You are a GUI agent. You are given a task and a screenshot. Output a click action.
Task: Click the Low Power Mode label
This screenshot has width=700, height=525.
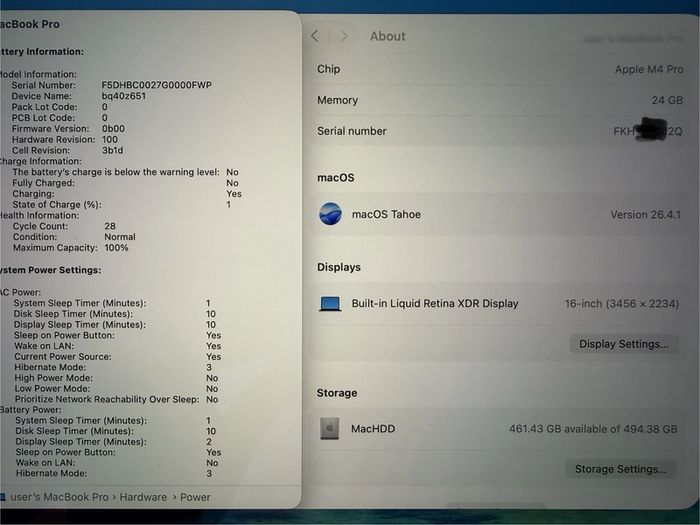[x=52, y=388]
